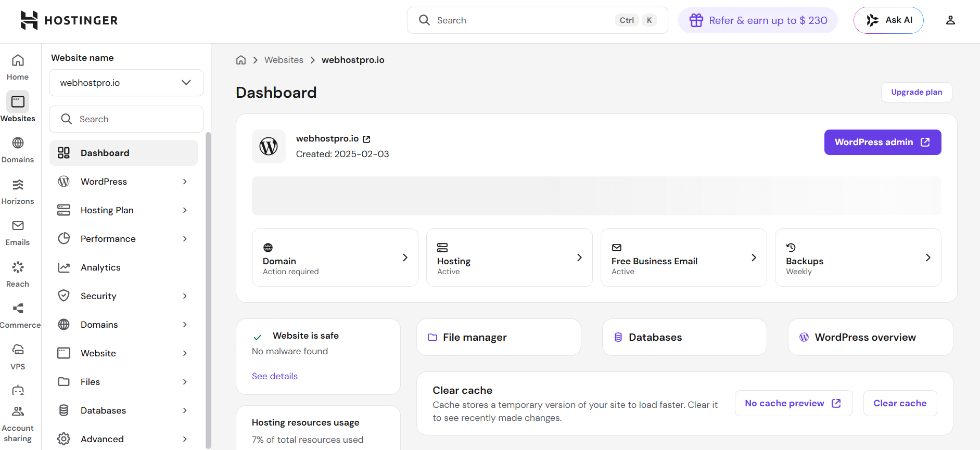This screenshot has width=980, height=450.
Task: Click the webhostpro.io breadcrumb text
Action: tap(353, 60)
